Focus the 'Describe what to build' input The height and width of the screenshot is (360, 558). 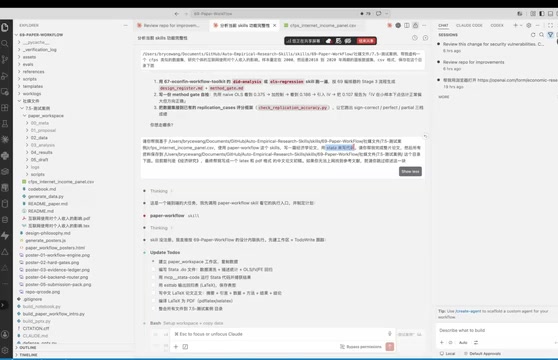(495, 330)
